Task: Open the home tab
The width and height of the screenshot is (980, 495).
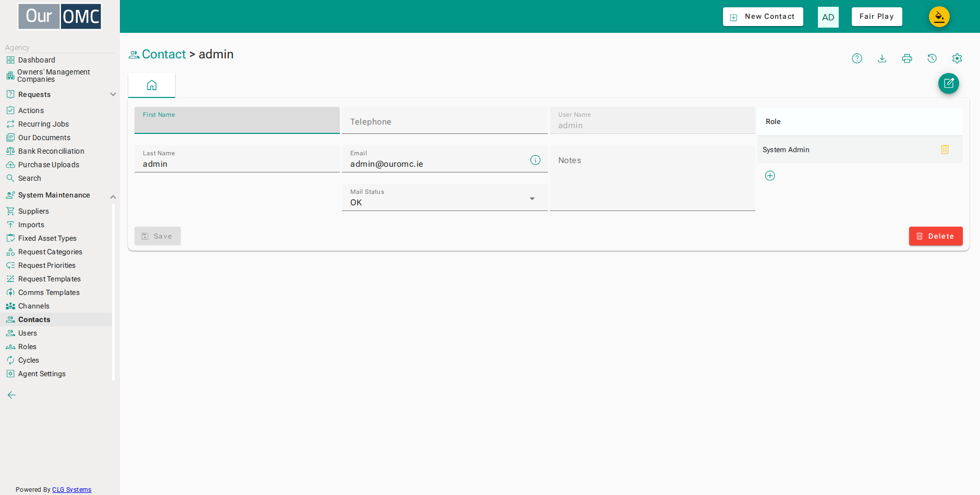Action: [152, 85]
